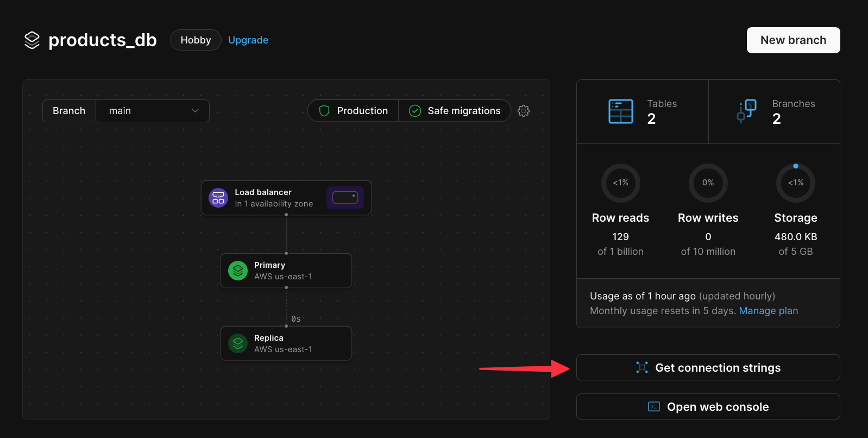Click the Upgrade link
Image resolution: width=868 pixels, height=438 pixels.
(x=248, y=40)
